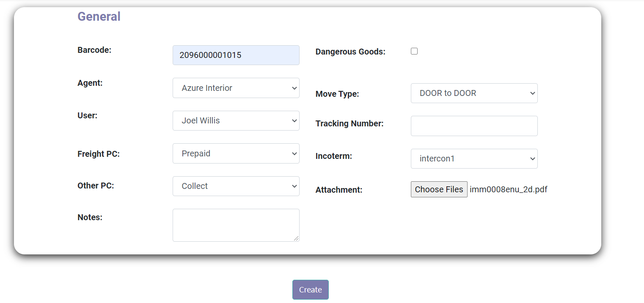Click the Notes resize handle corner
Image resolution: width=644 pixels, height=303 pixels.
point(297,239)
